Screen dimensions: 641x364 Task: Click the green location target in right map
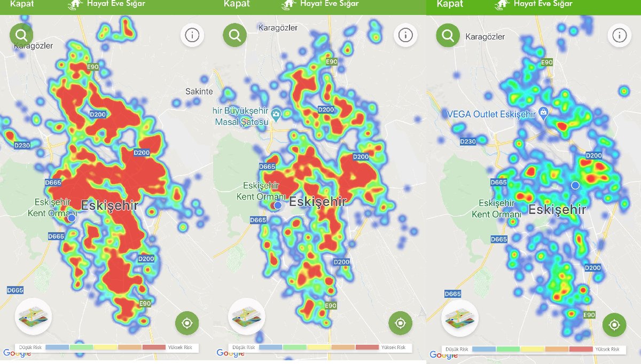click(x=614, y=325)
